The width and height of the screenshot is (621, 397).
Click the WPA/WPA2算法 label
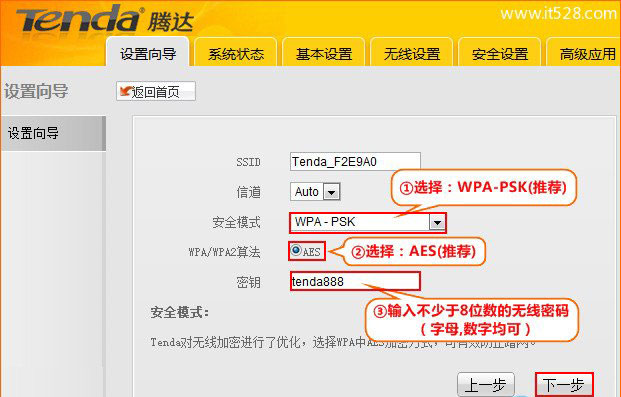pyautogui.click(x=224, y=252)
